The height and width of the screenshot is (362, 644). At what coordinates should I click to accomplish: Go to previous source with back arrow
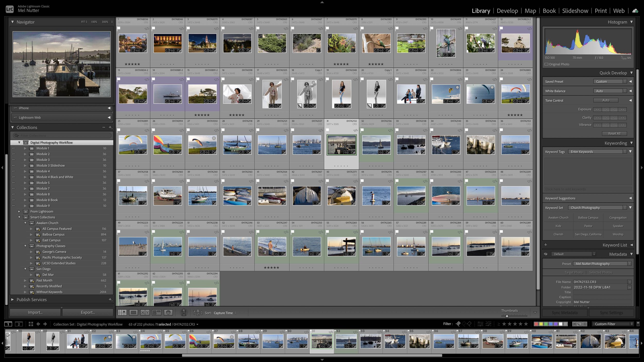coord(38,324)
